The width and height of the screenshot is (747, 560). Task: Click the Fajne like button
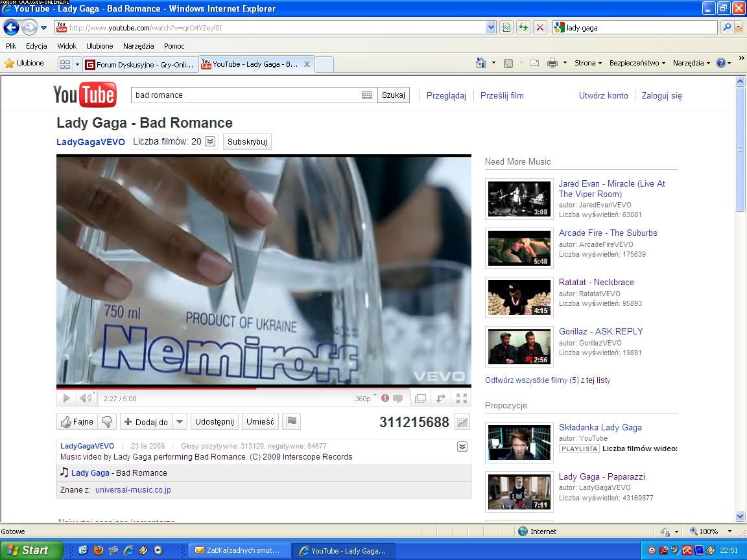pos(77,422)
